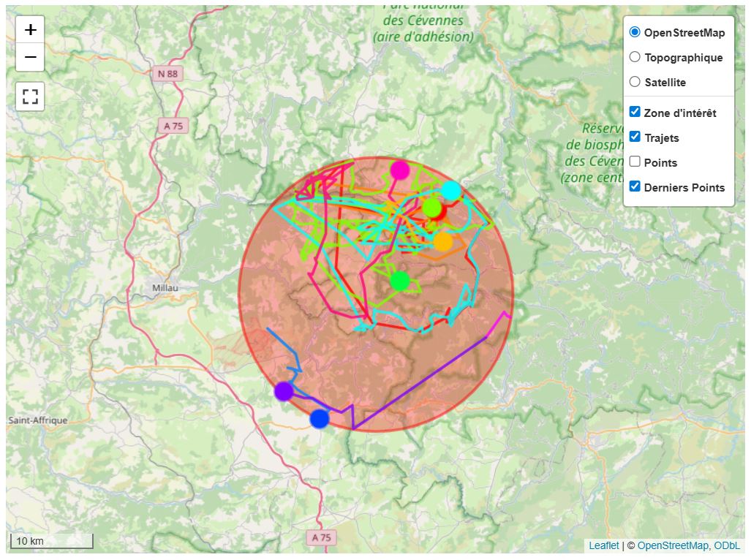Select the Topographique basemap
Viewport: 751px width, 560px height.
click(634, 56)
